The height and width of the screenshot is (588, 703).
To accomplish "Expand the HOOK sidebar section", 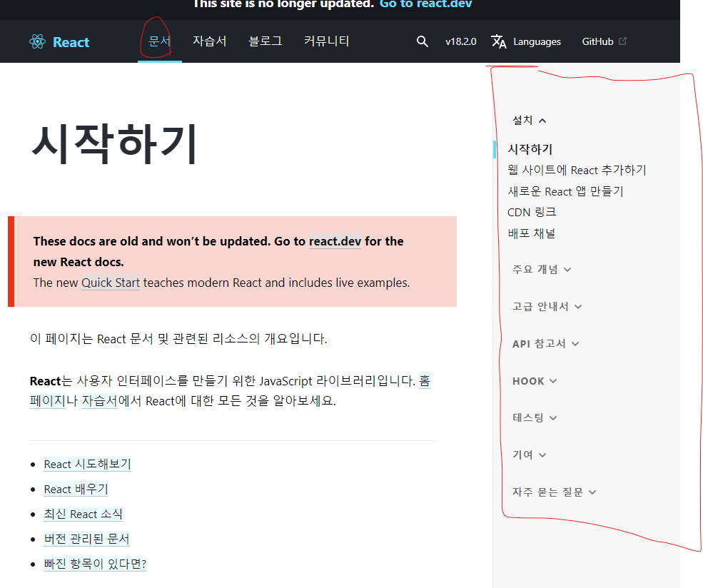I will click(x=535, y=381).
